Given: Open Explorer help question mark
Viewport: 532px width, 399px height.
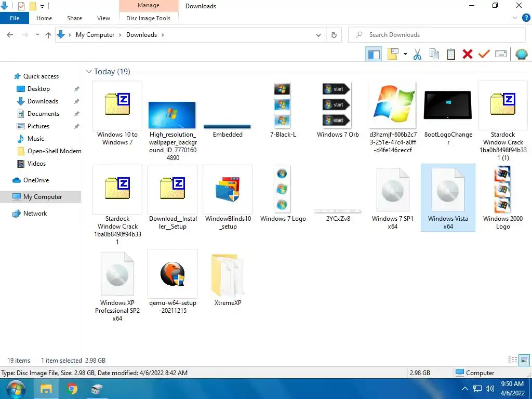Looking at the screenshot, I should coord(526,18).
